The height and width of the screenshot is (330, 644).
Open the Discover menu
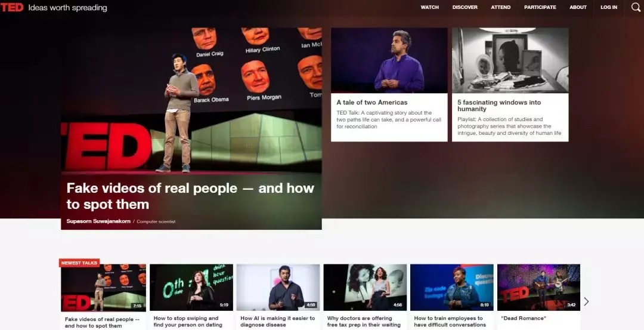[x=465, y=7]
